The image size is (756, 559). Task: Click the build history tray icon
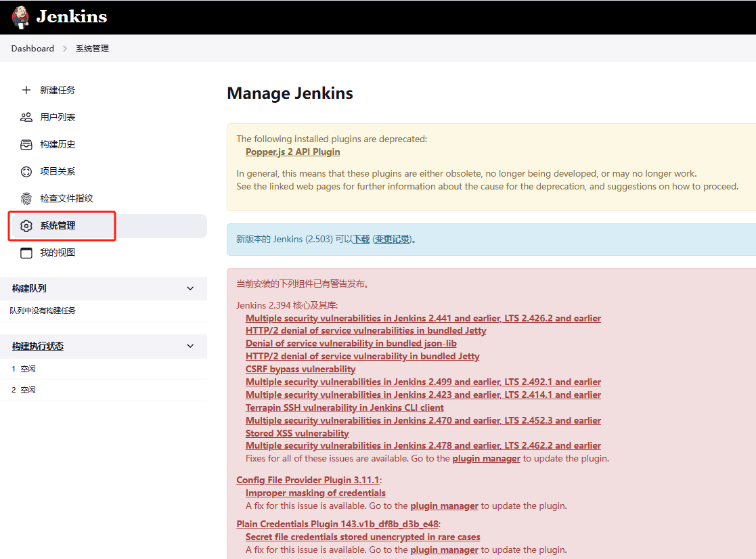(26, 145)
